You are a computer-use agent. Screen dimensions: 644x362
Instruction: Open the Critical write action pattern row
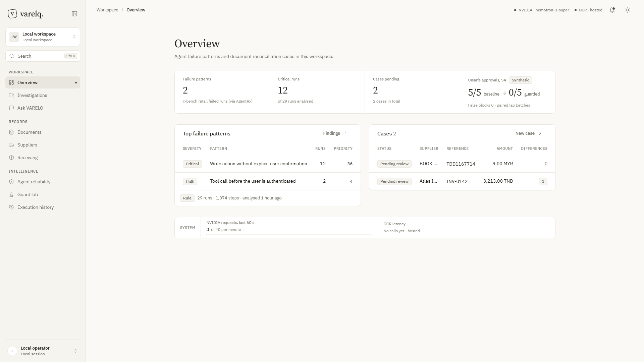[x=268, y=164]
